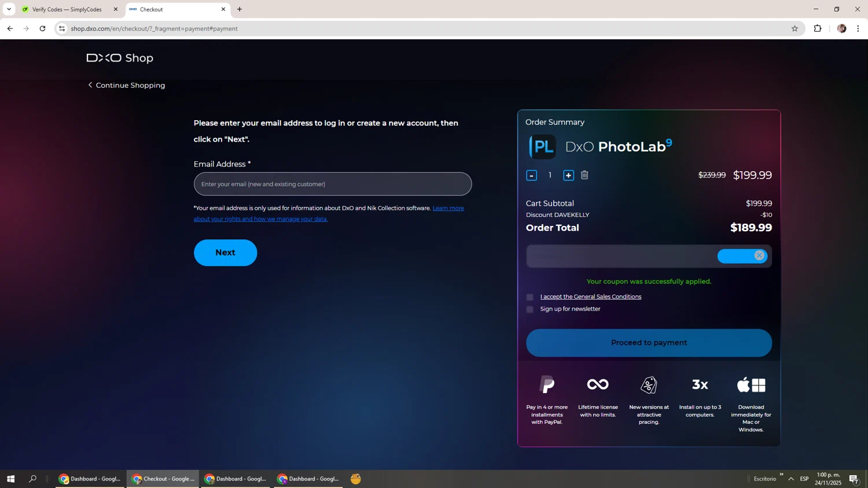The width and height of the screenshot is (868, 488).
Task: Go back via Continue Shopping link
Action: coord(127,85)
